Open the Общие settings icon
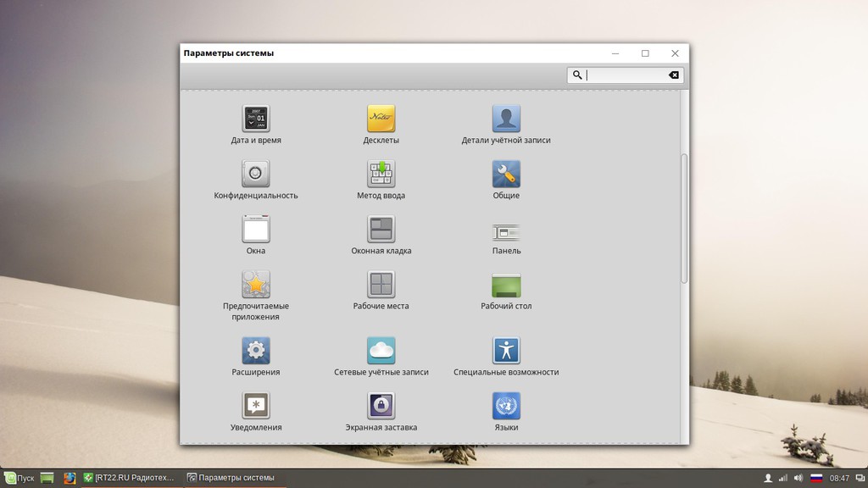The height and width of the screenshot is (488, 868). (506, 175)
